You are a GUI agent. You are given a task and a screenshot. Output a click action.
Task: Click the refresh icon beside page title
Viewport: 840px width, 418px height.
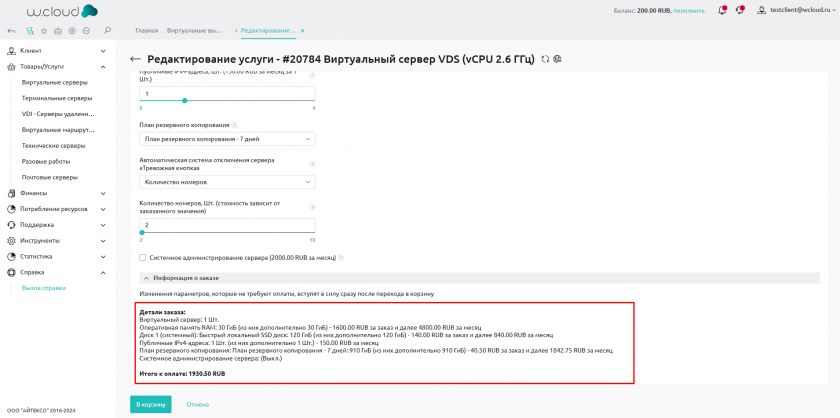pyautogui.click(x=545, y=59)
